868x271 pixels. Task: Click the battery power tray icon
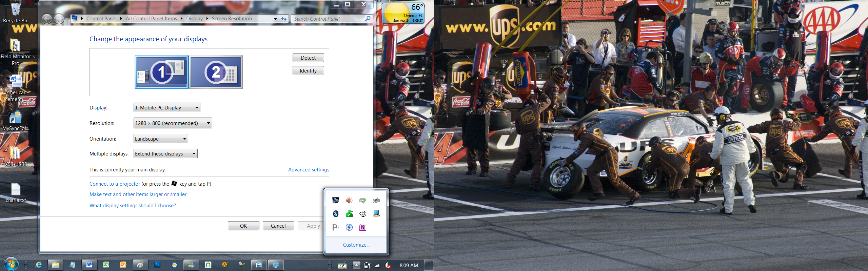[x=367, y=266]
